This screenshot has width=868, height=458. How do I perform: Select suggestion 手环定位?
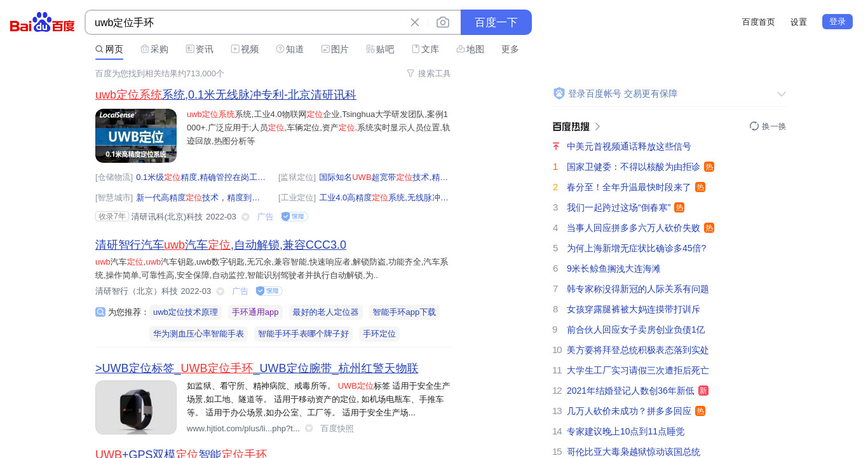[379, 334]
